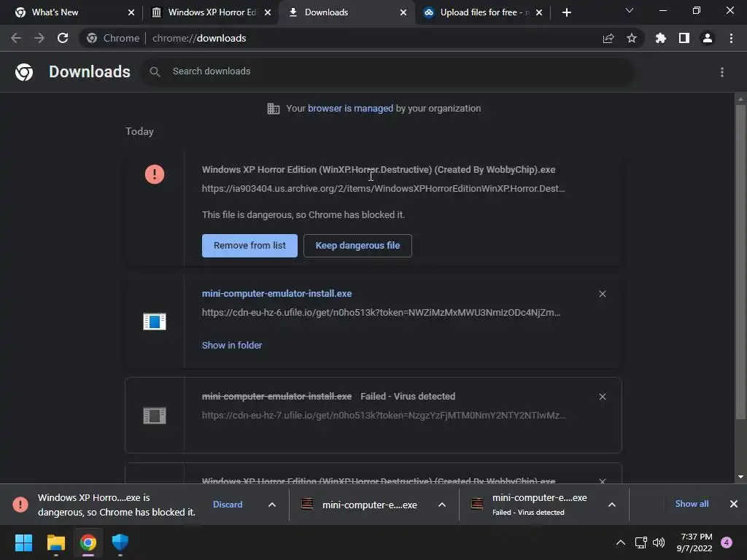Click the cdn-eu-hz-6.ufile.io download URL
Screen dimensions: 747x560
(x=381, y=313)
